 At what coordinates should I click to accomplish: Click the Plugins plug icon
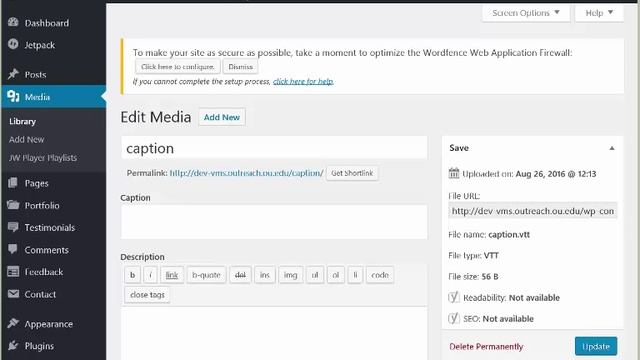coord(13,345)
